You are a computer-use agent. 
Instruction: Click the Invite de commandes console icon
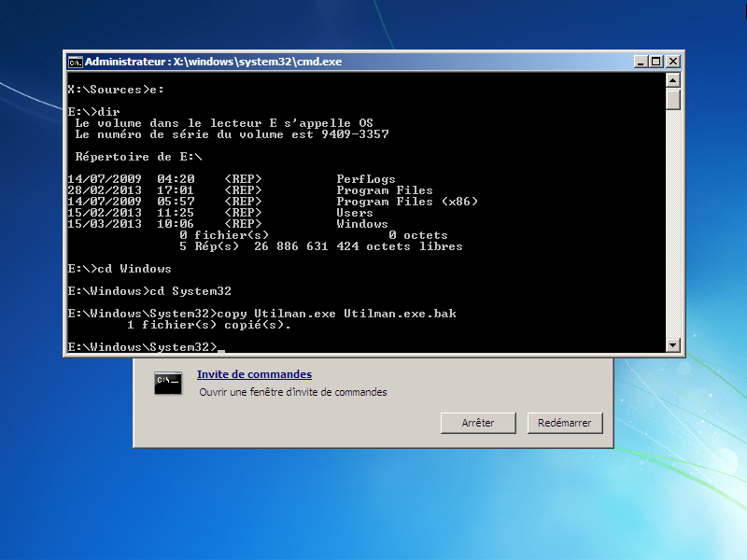[x=168, y=383]
